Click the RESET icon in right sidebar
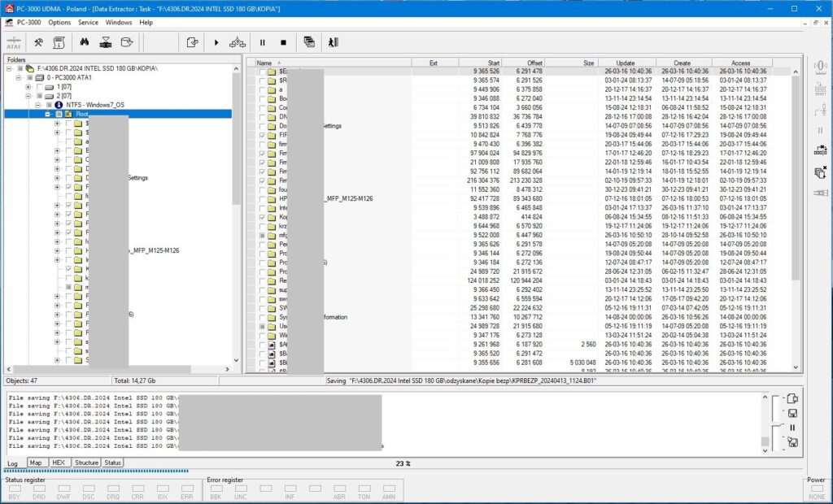Viewport: 833px width, 504px height. click(820, 88)
